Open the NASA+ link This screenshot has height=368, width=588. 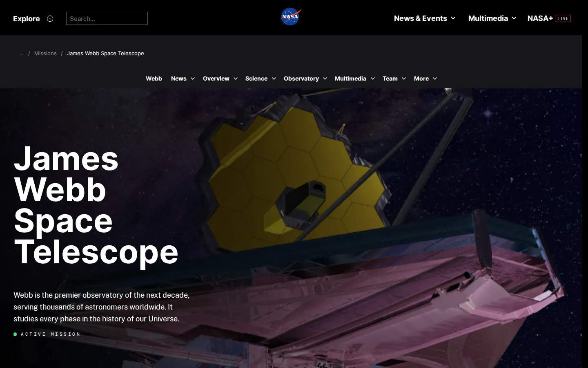coord(540,18)
